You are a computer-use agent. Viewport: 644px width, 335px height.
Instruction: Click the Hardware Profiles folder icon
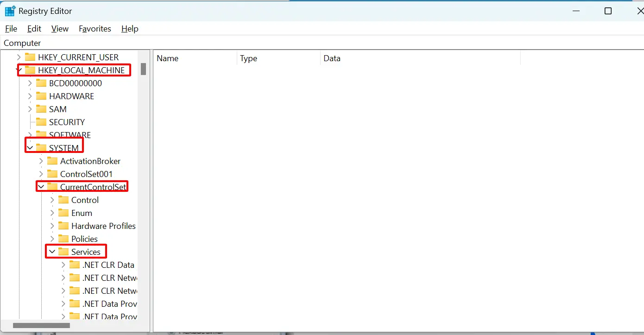tap(63, 226)
